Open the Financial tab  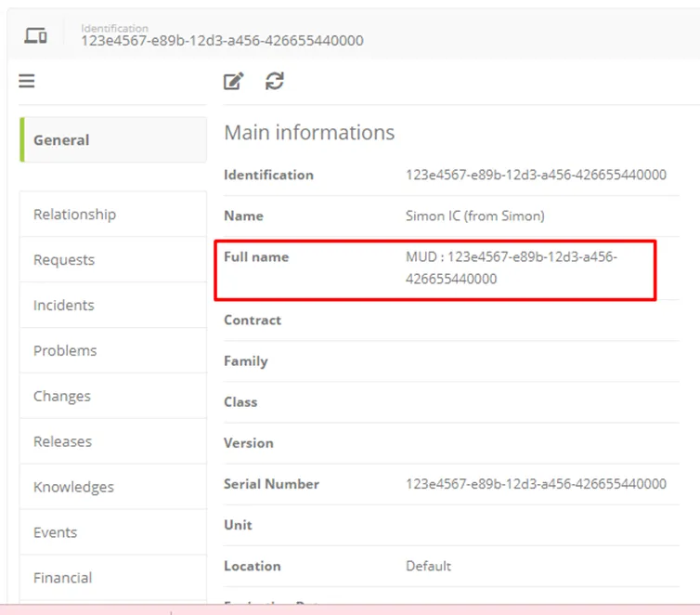point(113,578)
